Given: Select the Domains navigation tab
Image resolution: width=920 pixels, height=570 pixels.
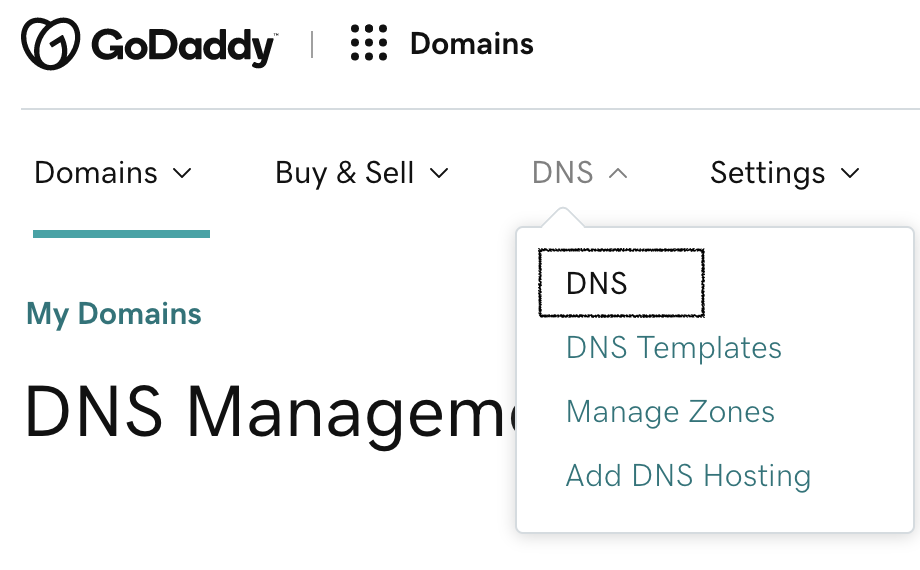Looking at the screenshot, I should coord(96,173).
